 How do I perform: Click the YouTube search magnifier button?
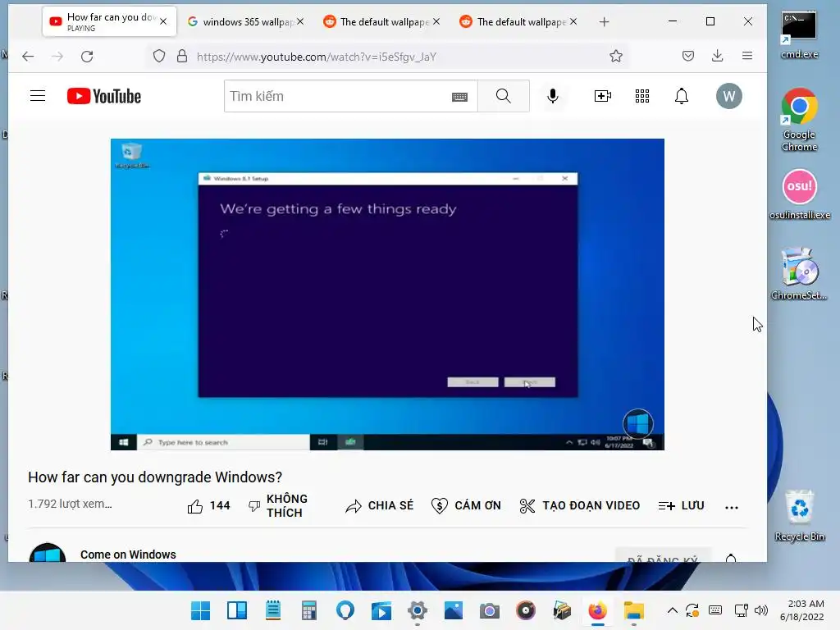[504, 97]
